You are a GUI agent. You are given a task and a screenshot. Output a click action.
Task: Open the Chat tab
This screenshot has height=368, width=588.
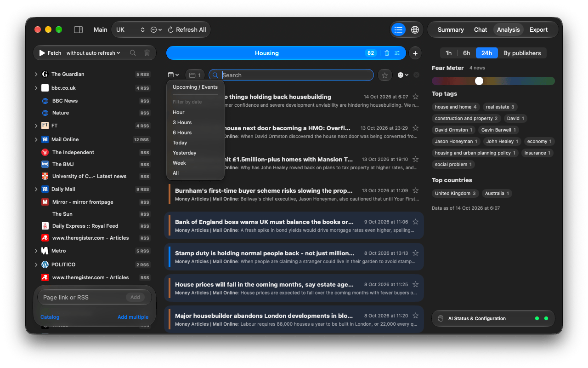click(x=481, y=29)
